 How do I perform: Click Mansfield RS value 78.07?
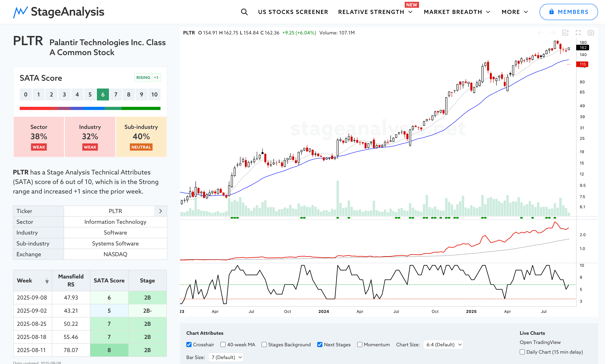[71, 350]
